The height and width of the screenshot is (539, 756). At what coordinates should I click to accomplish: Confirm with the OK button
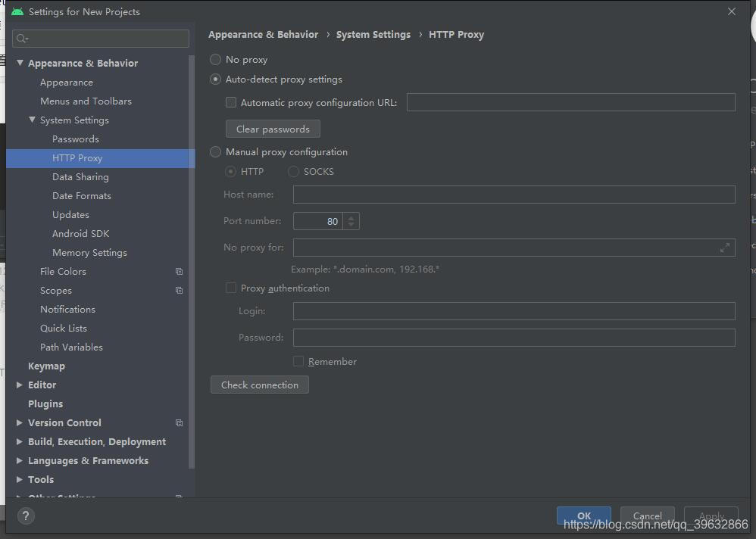[584, 516]
